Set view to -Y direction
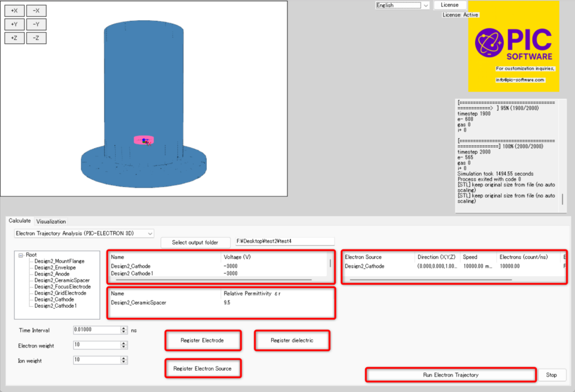The height and width of the screenshot is (392, 575). click(x=36, y=25)
